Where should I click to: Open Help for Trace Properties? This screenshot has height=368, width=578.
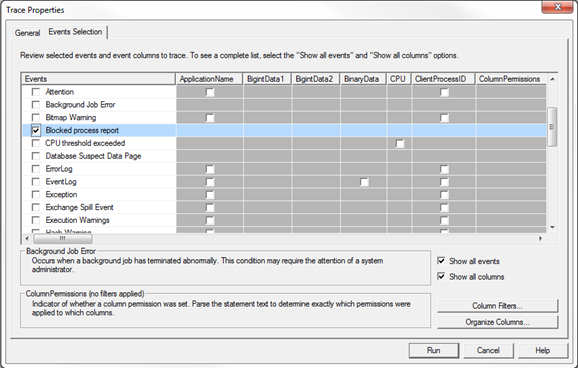(x=543, y=350)
